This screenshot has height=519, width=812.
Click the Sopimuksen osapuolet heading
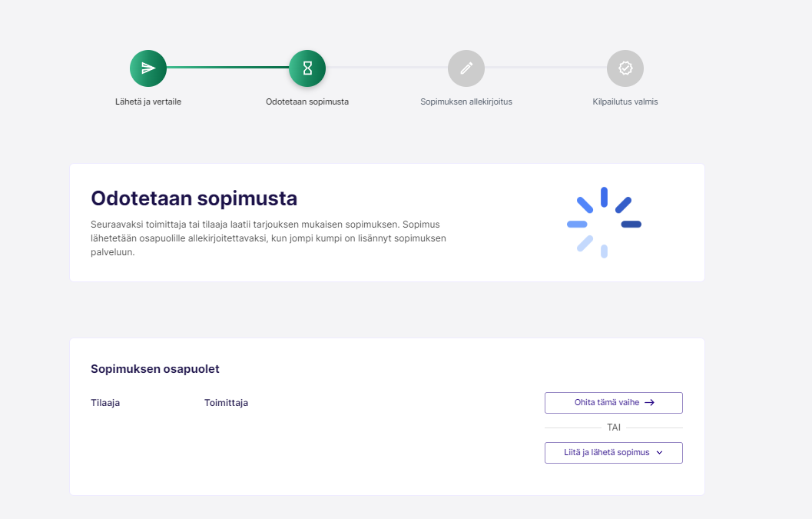155,369
